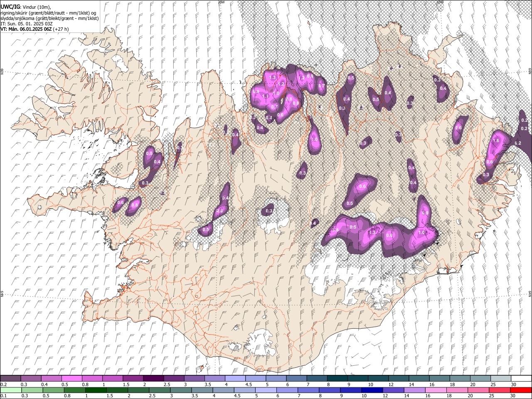Select the palest green first swatch of the rain legend
Screen dimensions: 532x399
click(x=11, y=390)
